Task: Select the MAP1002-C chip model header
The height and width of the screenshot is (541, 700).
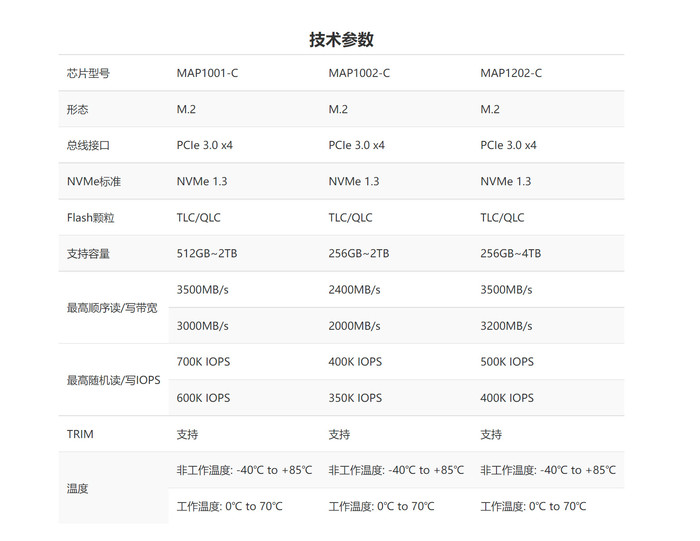Action: tap(359, 73)
